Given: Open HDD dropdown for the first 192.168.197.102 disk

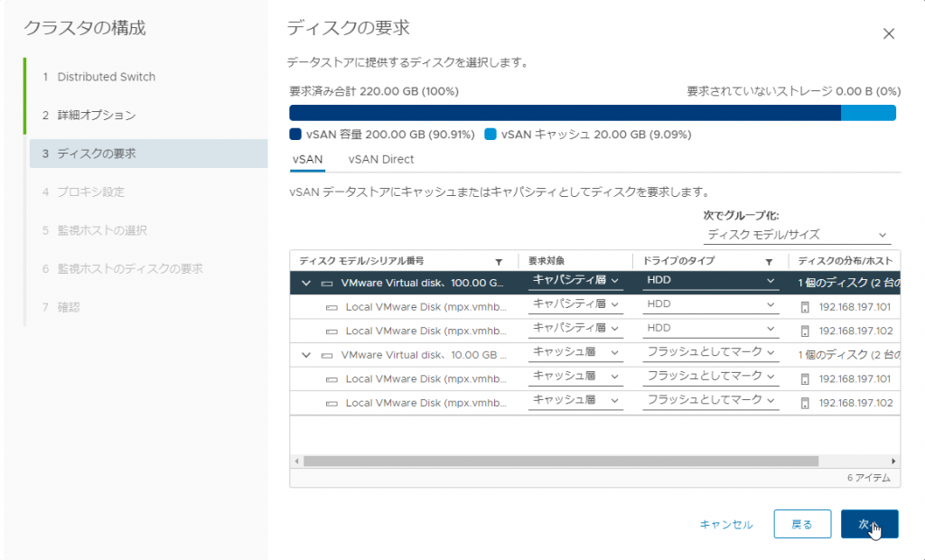Looking at the screenshot, I should pyautogui.click(x=710, y=329).
